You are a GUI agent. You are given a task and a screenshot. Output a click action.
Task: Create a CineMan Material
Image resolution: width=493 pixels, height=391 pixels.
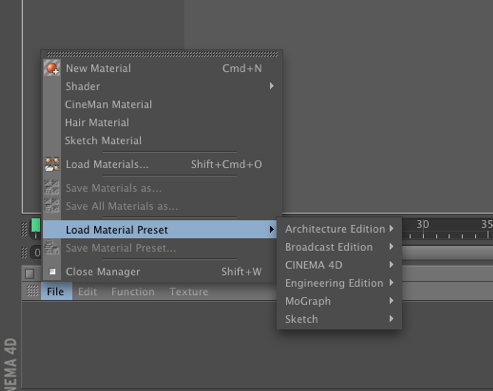[162, 104]
